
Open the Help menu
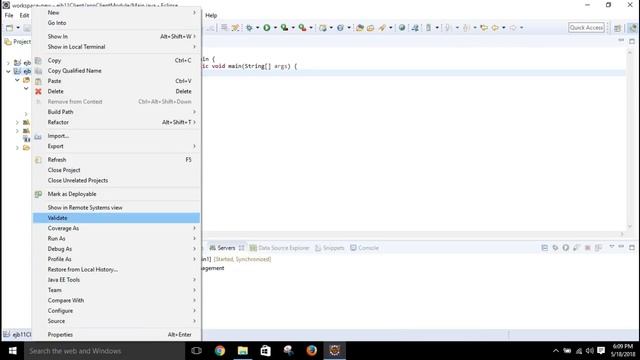pos(211,16)
